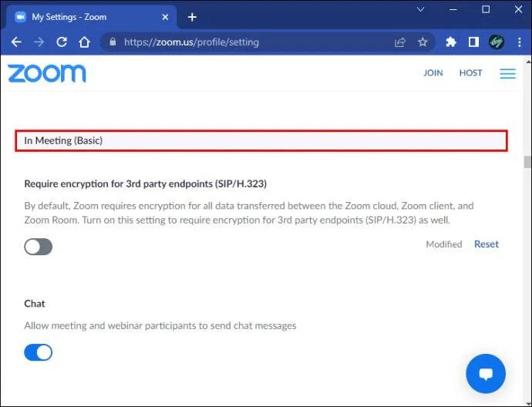The height and width of the screenshot is (407, 532).
Task: Open the browser side panel icon
Action: point(473,42)
